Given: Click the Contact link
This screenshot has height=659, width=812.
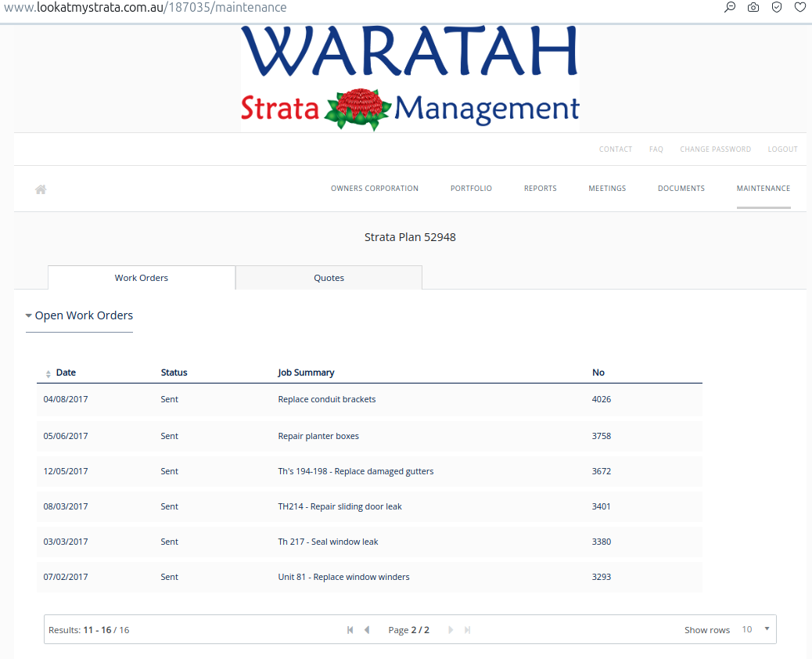Looking at the screenshot, I should point(615,149).
